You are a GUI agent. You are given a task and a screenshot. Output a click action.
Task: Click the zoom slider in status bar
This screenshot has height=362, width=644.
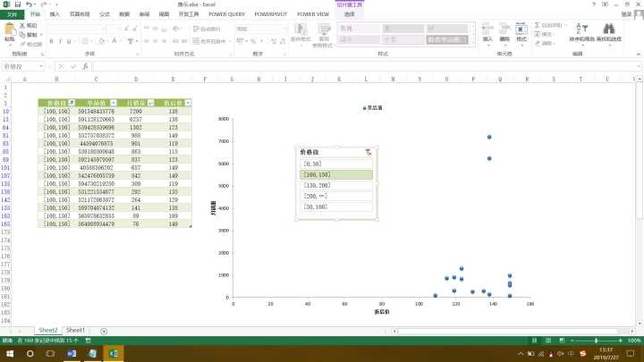pos(597,341)
